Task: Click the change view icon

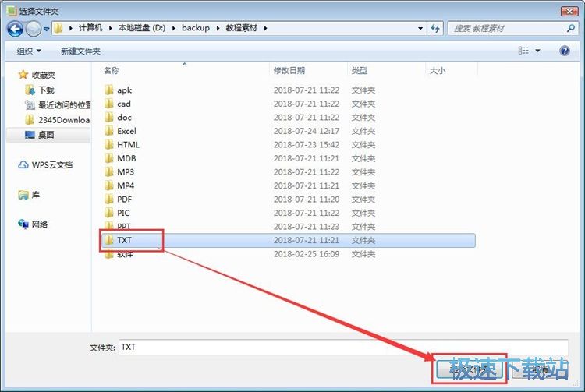Action: pos(523,51)
